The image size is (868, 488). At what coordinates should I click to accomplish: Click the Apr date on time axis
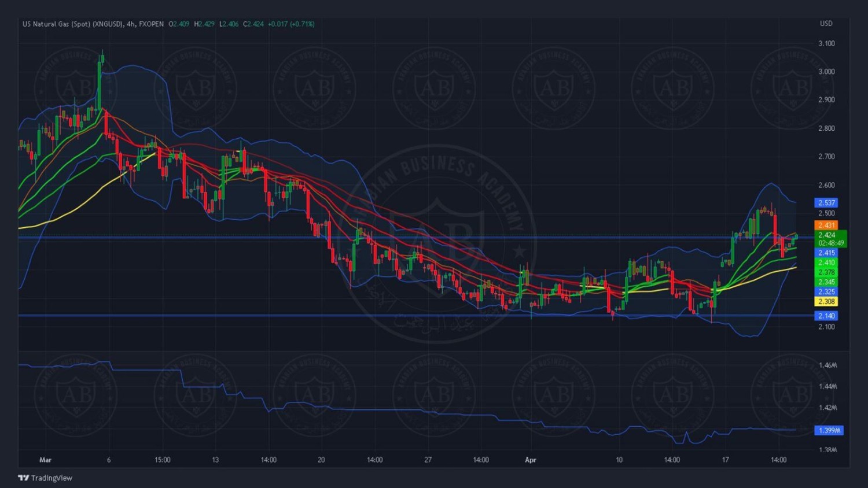(x=531, y=460)
